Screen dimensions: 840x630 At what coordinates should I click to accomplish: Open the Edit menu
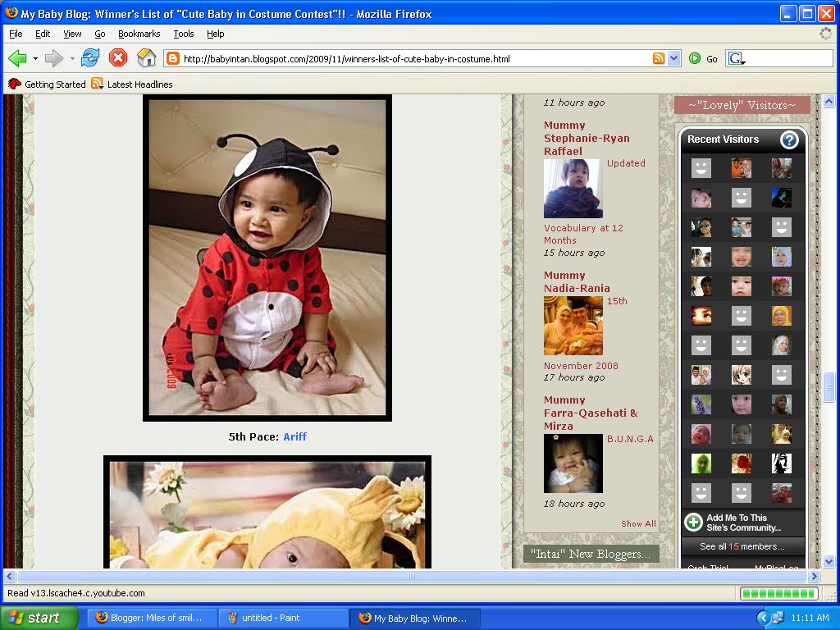(x=43, y=34)
